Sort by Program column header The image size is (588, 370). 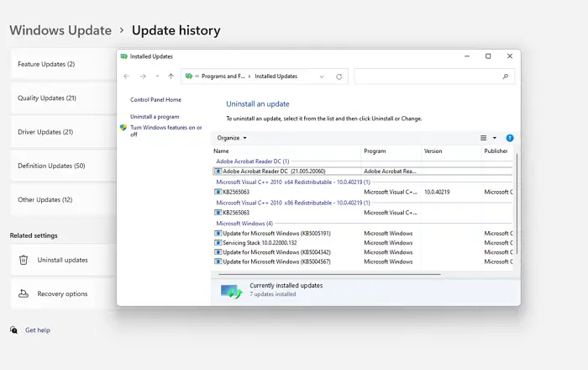(391, 151)
